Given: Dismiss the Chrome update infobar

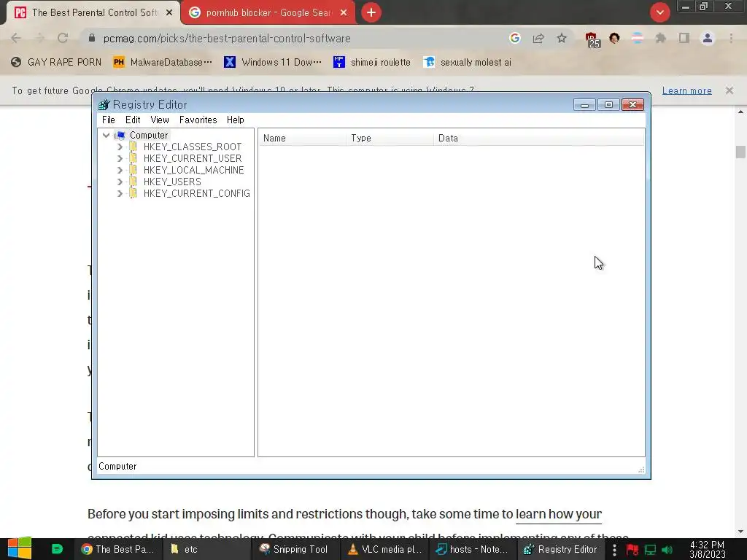Looking at the screenshot, I should (x=729, y=90).
